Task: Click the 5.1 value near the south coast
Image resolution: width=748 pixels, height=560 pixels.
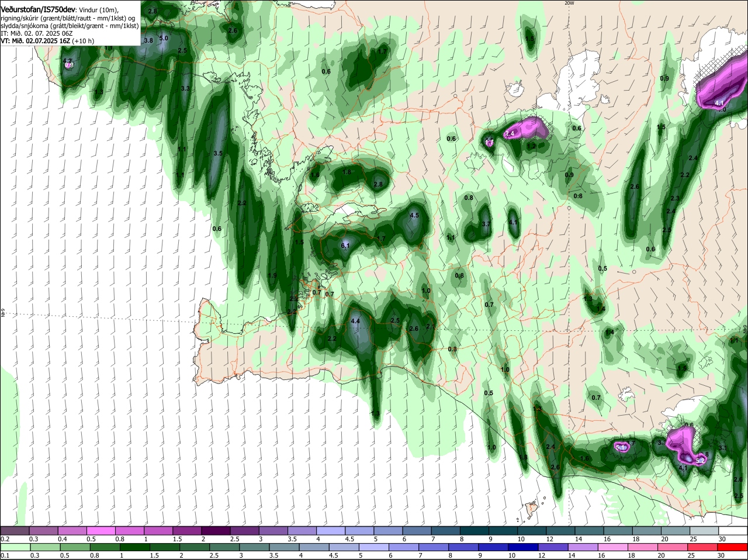Action: (621, 447)
